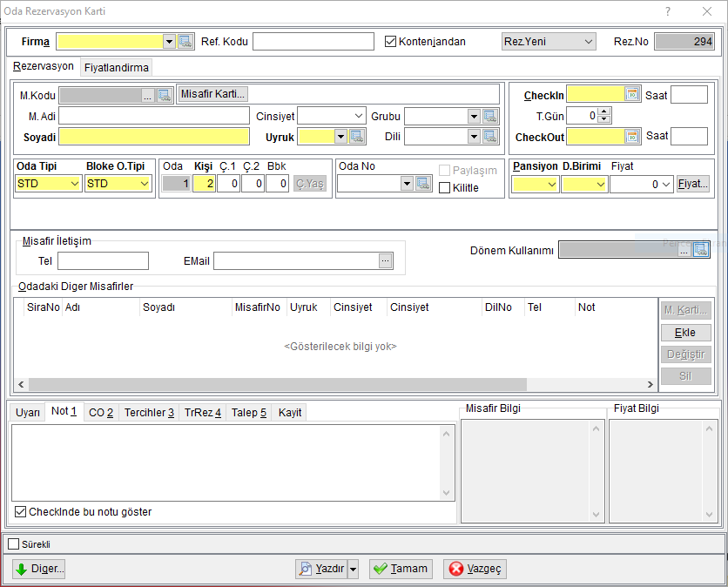Focus the EMail input field

click(x=297, y=261)
